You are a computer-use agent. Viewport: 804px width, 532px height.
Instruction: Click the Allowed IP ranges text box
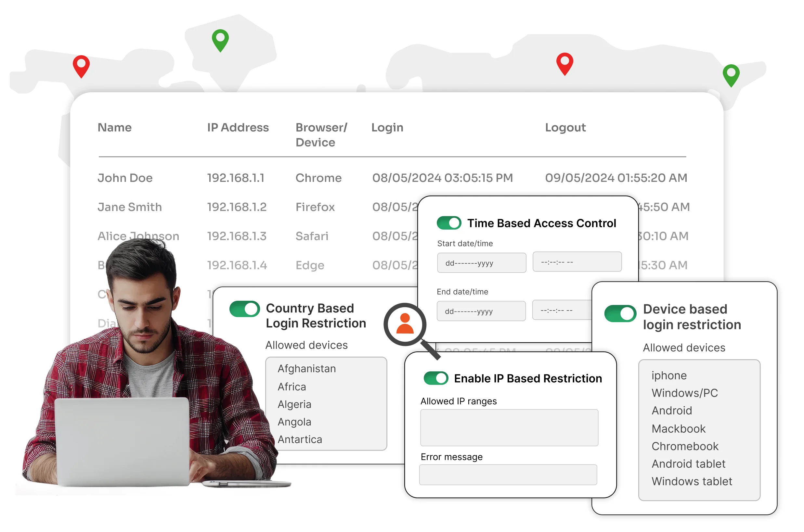509,427
